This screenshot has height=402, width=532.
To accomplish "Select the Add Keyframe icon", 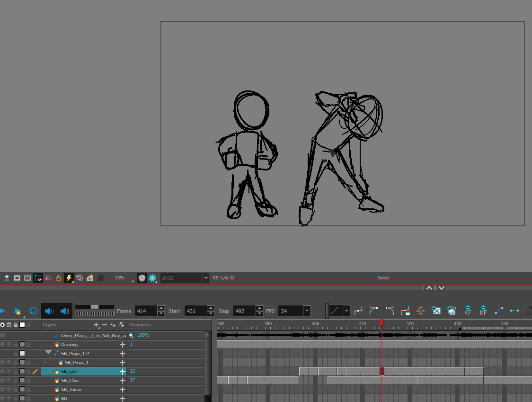I will 468,311.
